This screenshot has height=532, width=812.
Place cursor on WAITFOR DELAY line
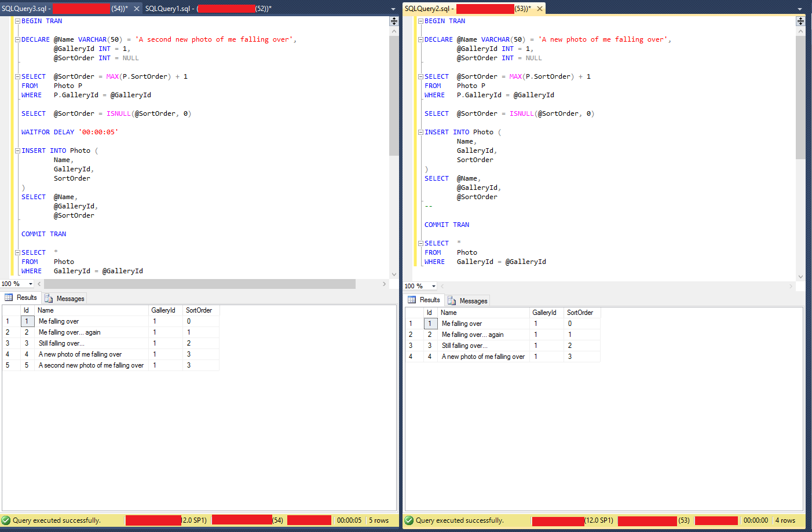click(x=70, y=132)
